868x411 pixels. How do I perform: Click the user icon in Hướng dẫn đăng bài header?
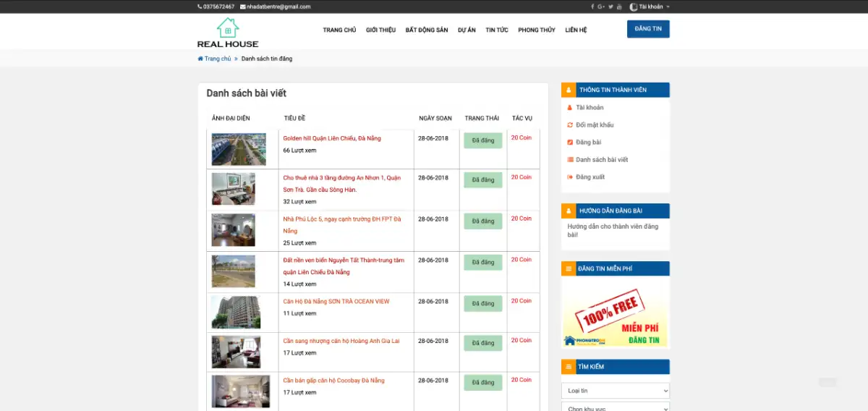coord(569,211)
